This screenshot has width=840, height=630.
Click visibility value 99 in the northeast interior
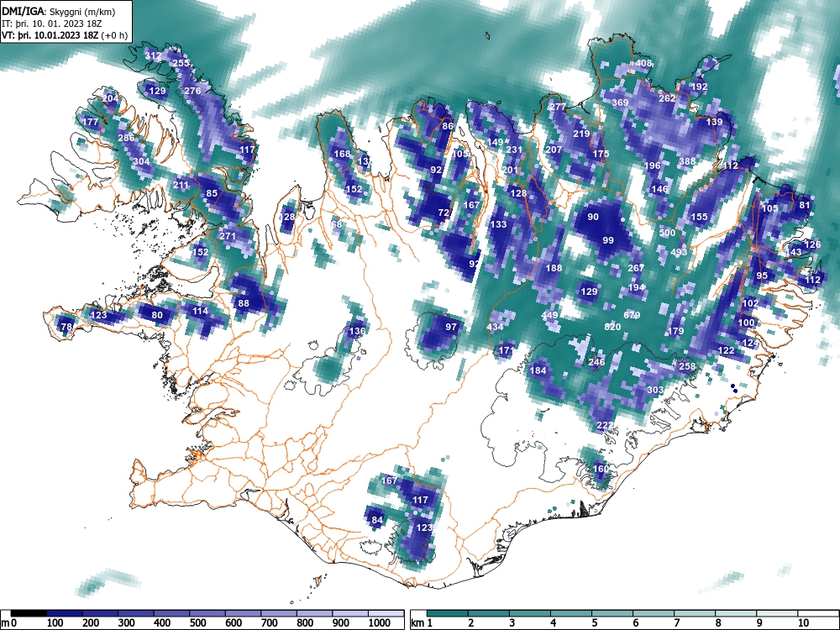(608, 240)
